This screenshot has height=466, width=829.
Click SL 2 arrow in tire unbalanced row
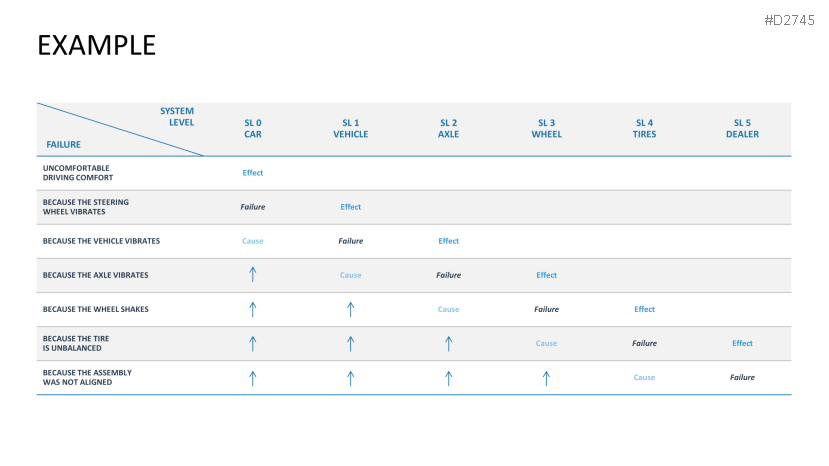point(448,344)
